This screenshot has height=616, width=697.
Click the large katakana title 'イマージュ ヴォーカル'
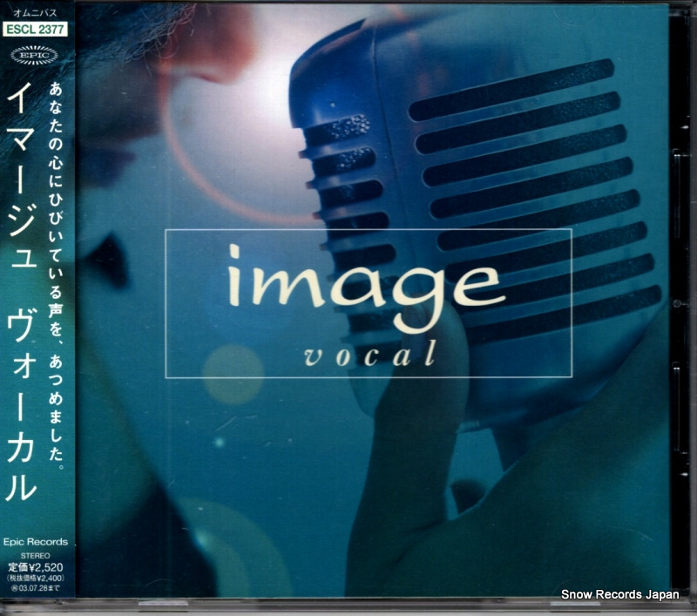point(21,292)
